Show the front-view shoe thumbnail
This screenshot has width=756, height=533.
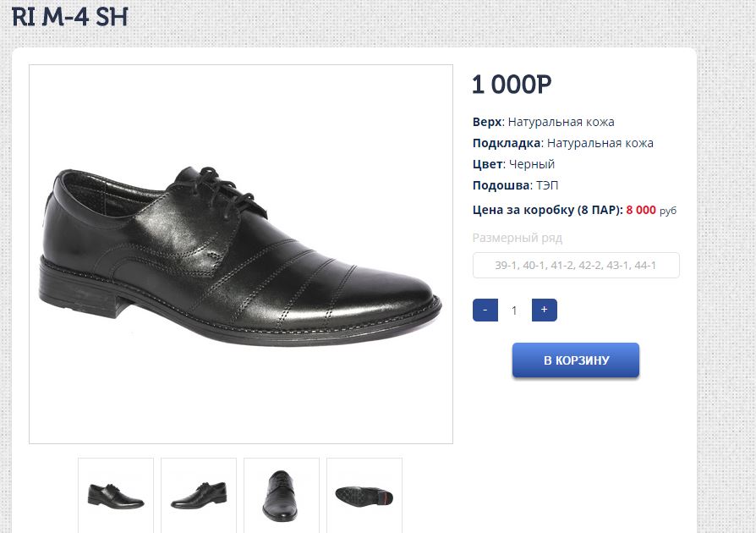click(x=282, y=494)
